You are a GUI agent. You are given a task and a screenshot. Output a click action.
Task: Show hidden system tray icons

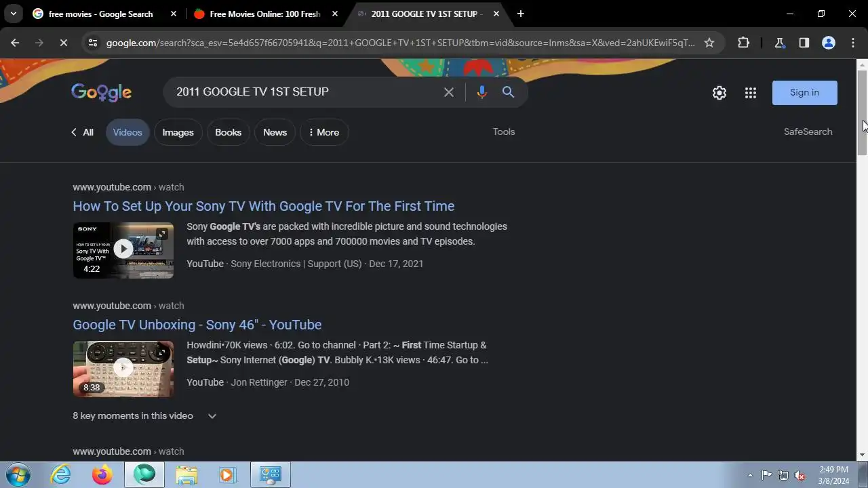click(750, 475)
